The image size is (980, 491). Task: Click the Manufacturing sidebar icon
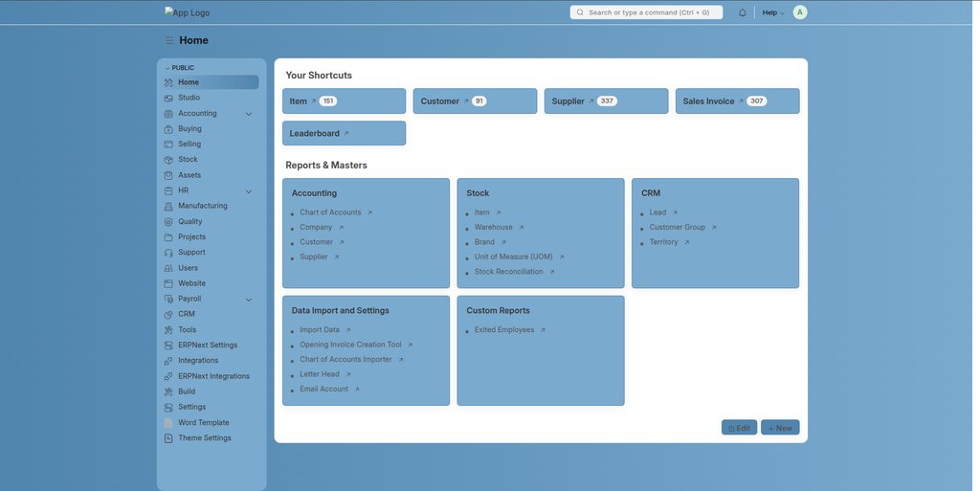tap(168, 206)
